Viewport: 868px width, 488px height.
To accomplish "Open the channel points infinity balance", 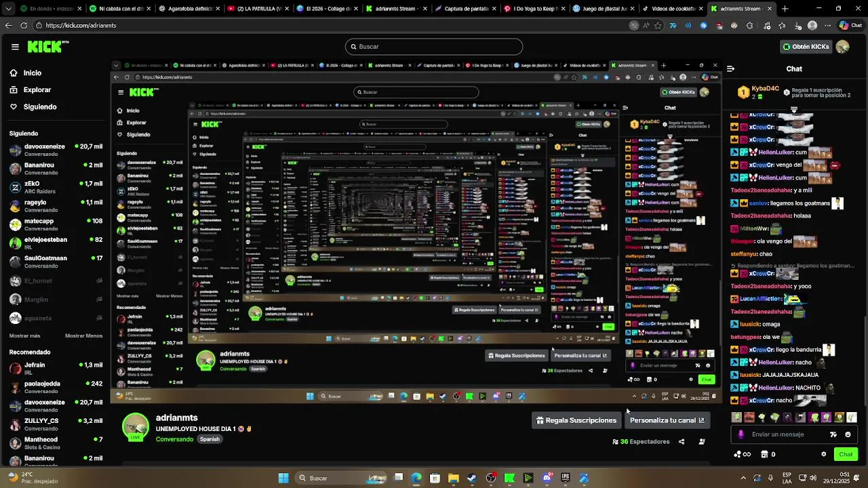I will [743, 454].
